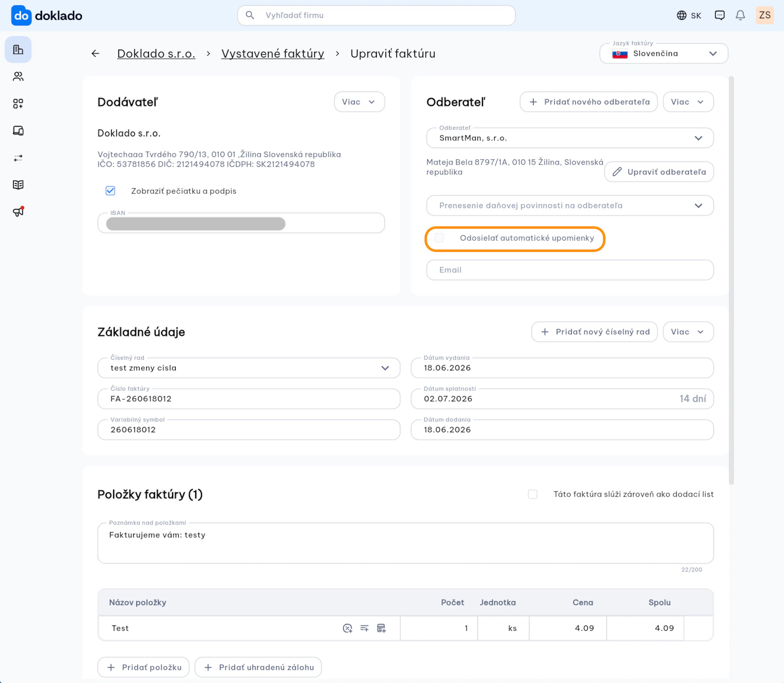Click the '22/200' character counter

(x=692, y=570)
